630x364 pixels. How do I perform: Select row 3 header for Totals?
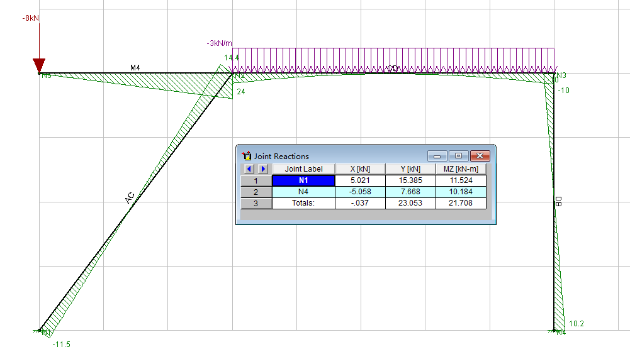256,203
